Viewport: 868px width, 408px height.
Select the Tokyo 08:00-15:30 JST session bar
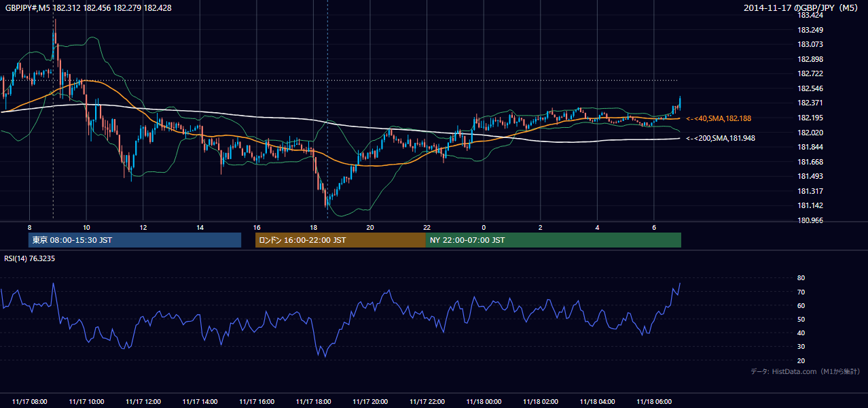coord(134,240)
